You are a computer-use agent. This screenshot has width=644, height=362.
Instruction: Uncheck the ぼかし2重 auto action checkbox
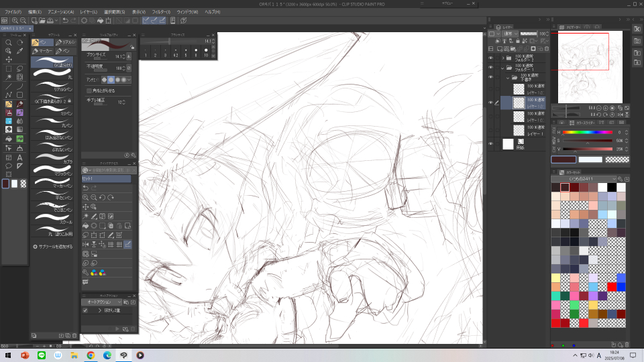click(85, 310)
